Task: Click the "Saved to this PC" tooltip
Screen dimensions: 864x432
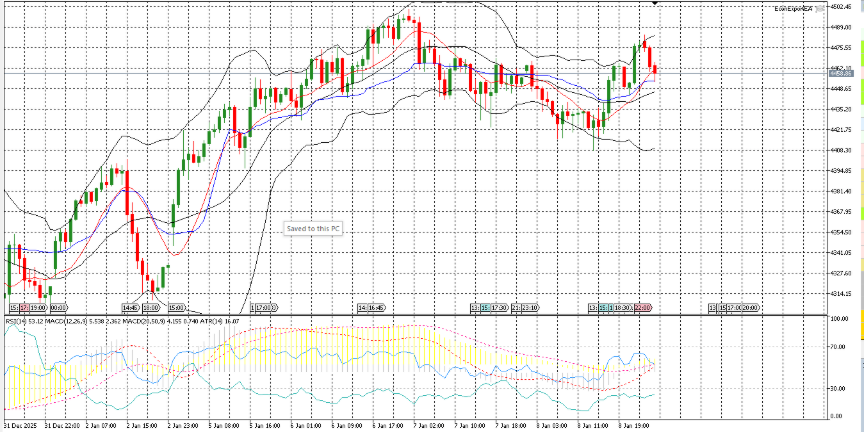Action: [x=314, y=229]
